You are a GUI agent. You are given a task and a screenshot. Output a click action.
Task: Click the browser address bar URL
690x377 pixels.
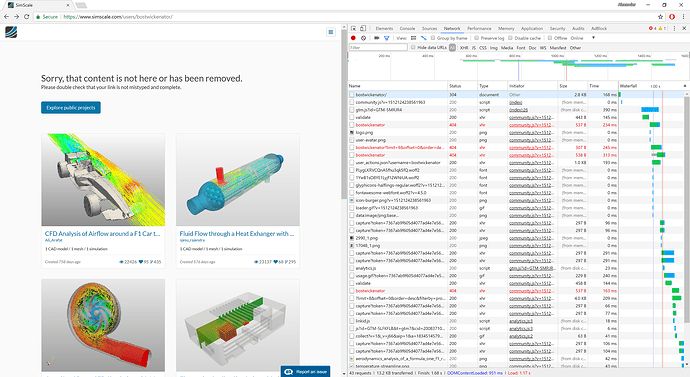118,17
